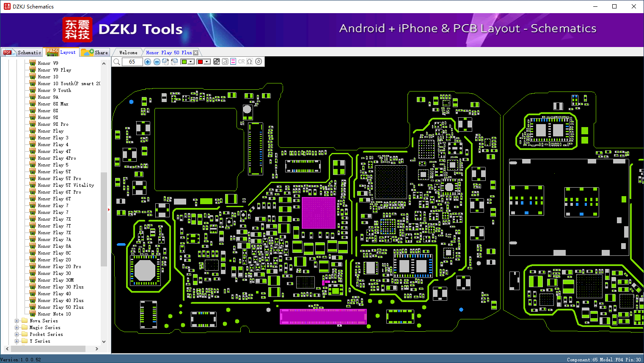Close the Honor Play 50 Plus tab
The height and width of the screenshot is (363, 644).
pos(195,53)
